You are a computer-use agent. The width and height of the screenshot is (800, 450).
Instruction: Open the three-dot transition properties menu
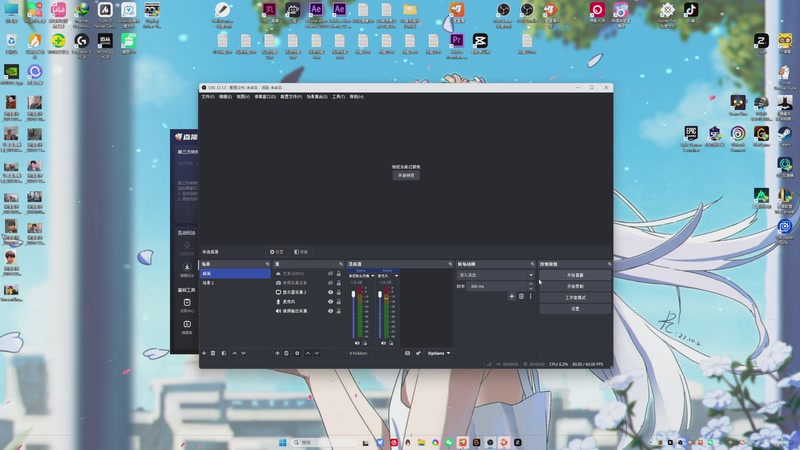(531, 296)
